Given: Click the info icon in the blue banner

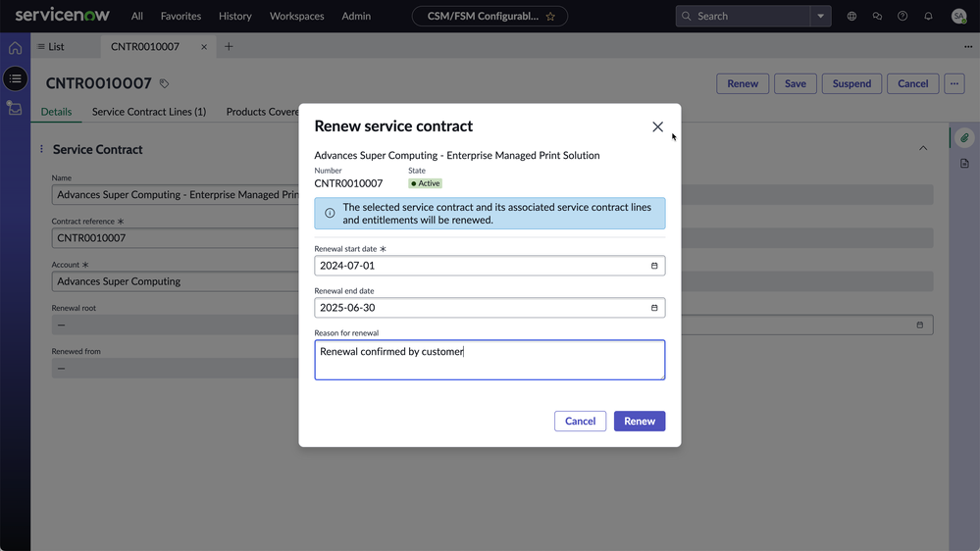Looking at the screenshot, I should [x=330, y=213].
